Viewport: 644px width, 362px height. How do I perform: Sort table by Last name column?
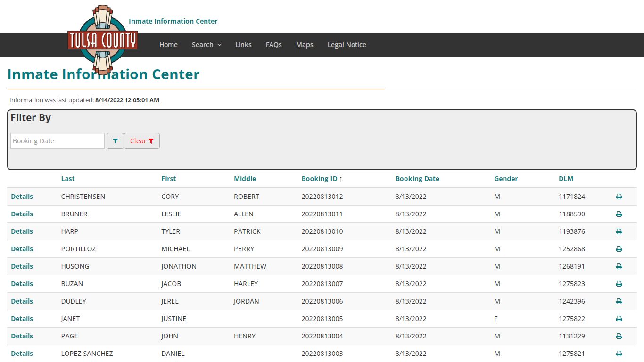coord(68,179)
